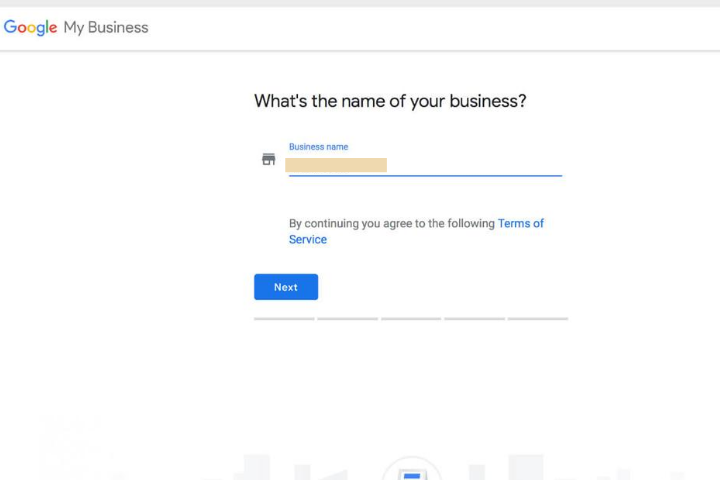Focus the Business name input field
The image size is (720, 480).
click(x=425, y=165)
